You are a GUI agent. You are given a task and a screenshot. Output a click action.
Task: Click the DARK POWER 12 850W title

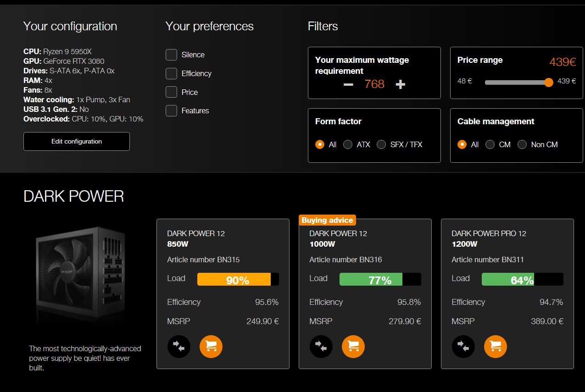click(x=196, y=238)
